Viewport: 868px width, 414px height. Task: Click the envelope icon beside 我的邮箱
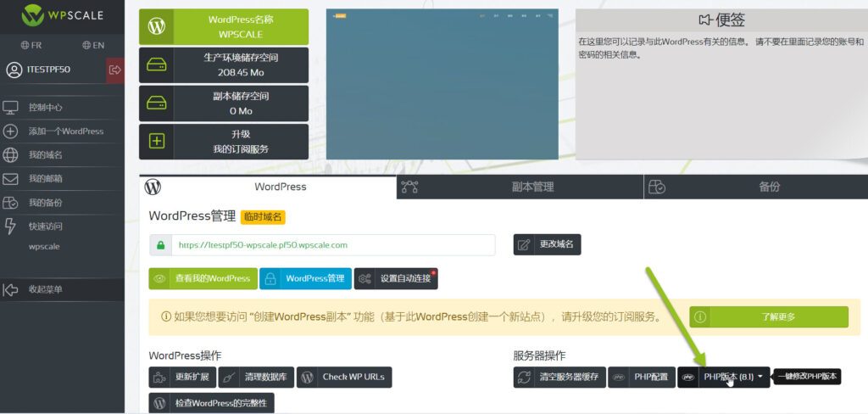(10, 179)
